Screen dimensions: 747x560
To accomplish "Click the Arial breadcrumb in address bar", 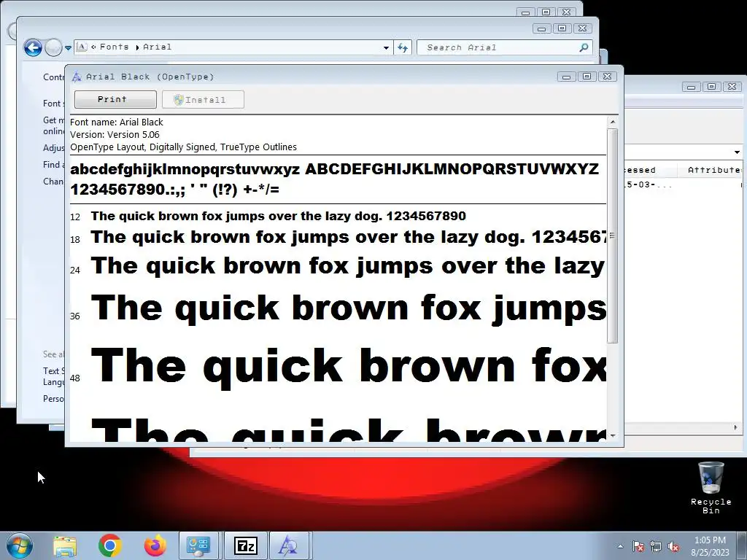I will (x=158, y=47).
